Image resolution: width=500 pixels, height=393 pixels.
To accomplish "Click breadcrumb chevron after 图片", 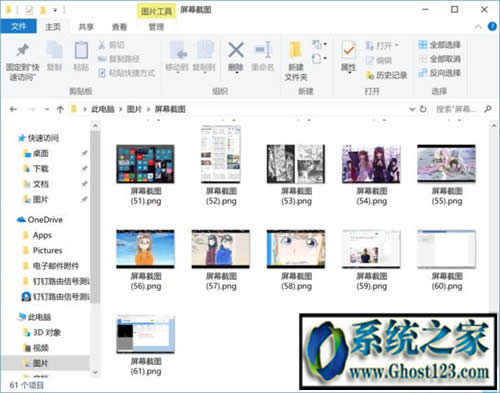I will click(148, 109).
